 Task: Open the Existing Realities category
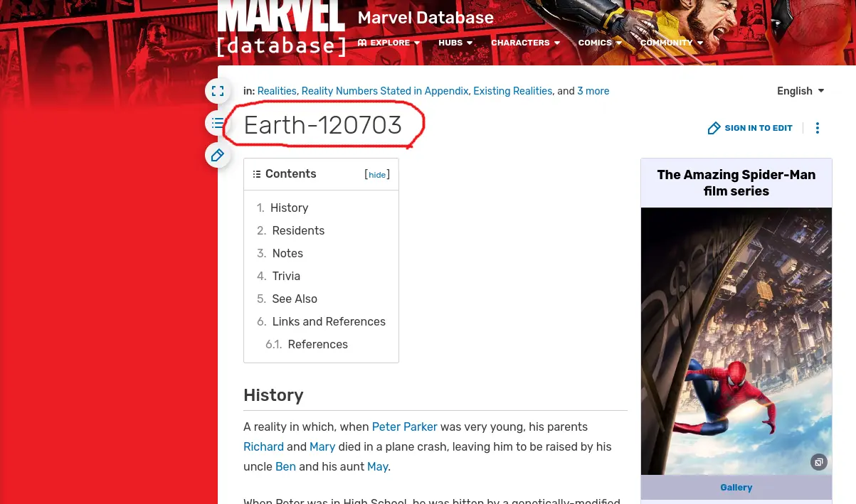[512, 91]
